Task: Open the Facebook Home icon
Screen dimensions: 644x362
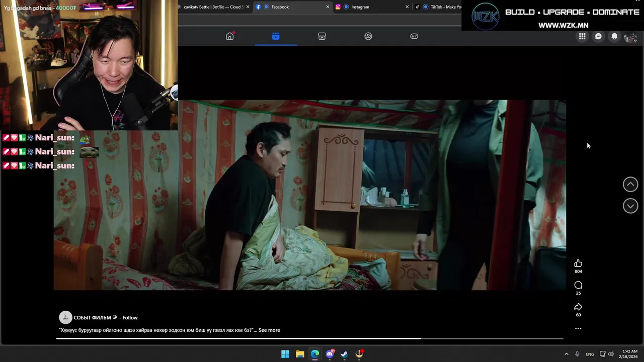Action: (x=230, y=36)
